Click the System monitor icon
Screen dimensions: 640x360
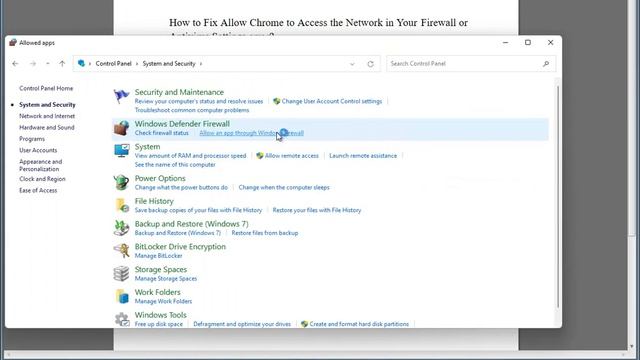pyautogui.click(x=121, y=151)
